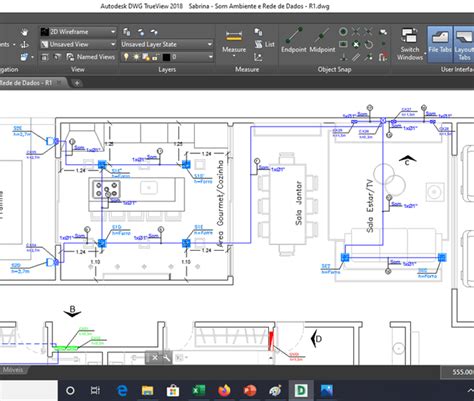Expand the Measure tool dropdown arrow
Viewport: 474px width, 401px height.
(x=234, y=56)
